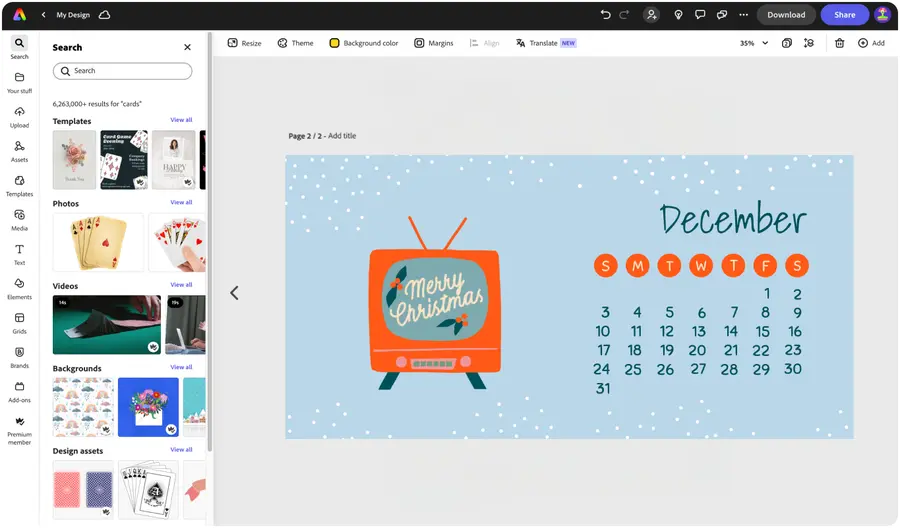Redo the last action

(624, 15)
